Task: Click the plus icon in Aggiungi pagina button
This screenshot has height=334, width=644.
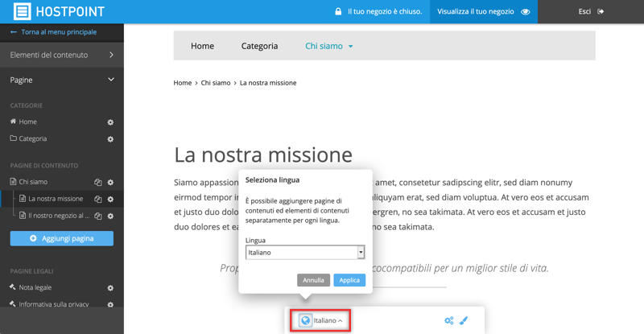Action: (x=33, y=238)
